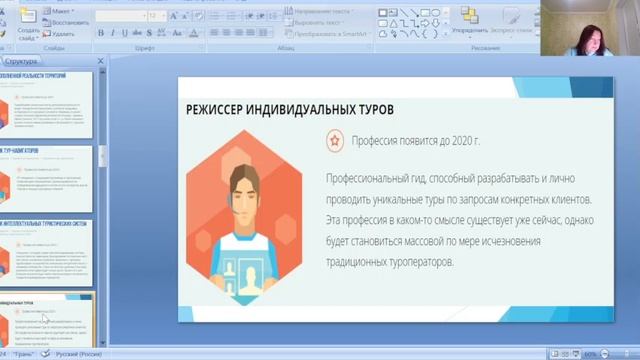Center align the text
The width and height of the screenshot is (640, 360).
point(227,32)
